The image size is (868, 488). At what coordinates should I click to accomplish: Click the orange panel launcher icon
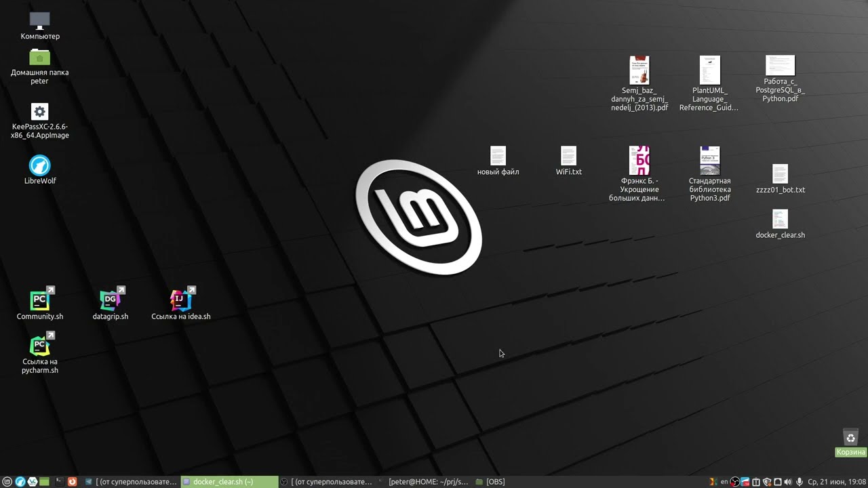72,481
